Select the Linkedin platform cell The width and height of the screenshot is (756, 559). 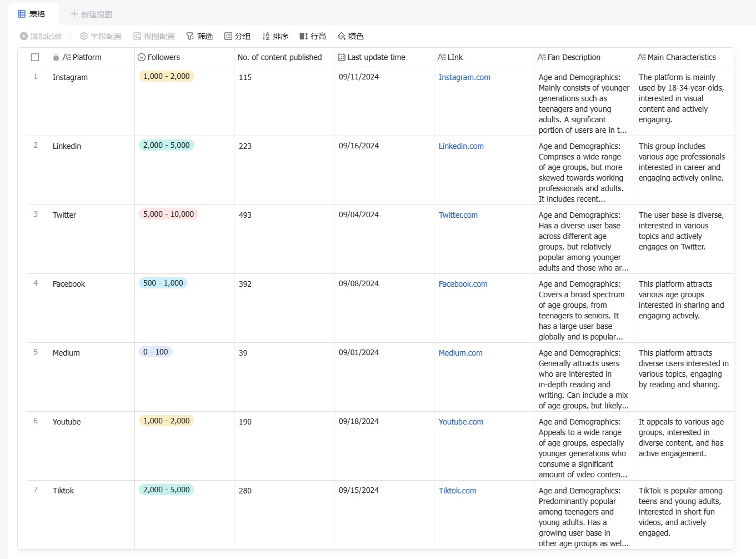(x=91, y=170)
